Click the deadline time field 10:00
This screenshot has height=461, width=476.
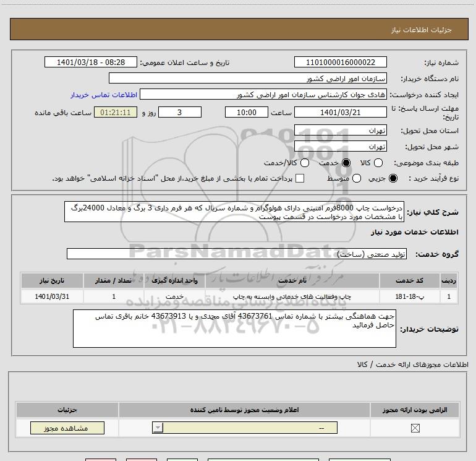click(247, 112)
